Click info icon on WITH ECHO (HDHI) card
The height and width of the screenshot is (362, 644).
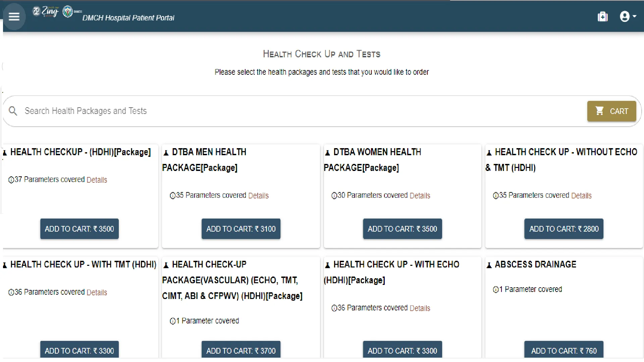pos(334,308)
